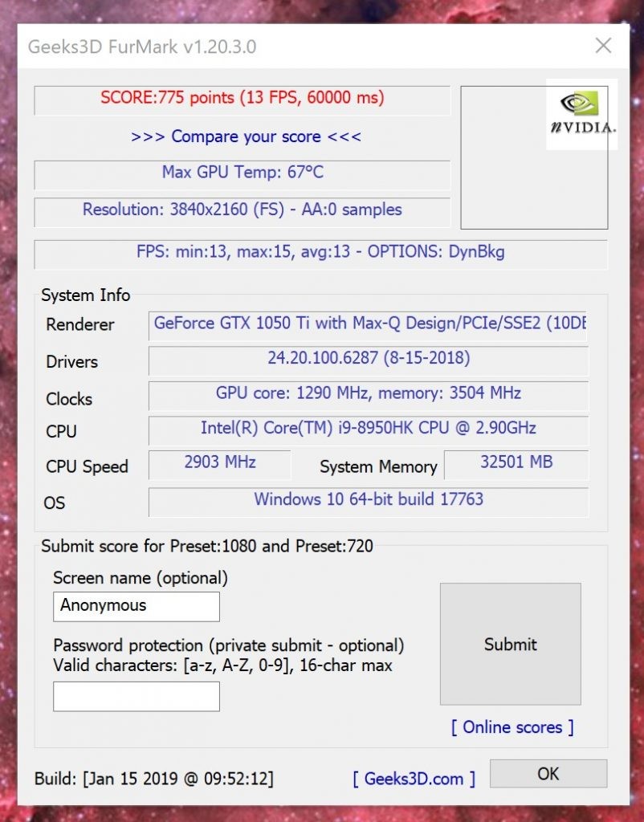The width and height of the screenshot is (644, 822).
Task: Click the Geeks3D FurMark v1.20.3.0 title
Action: (142, 47)
